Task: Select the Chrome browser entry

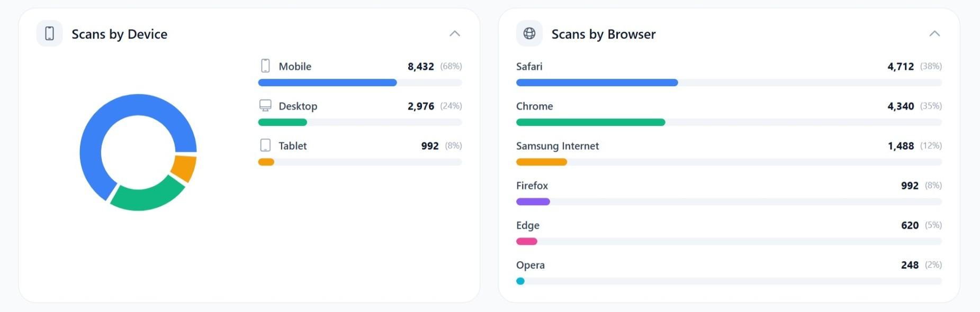Action: click(535, 106)
